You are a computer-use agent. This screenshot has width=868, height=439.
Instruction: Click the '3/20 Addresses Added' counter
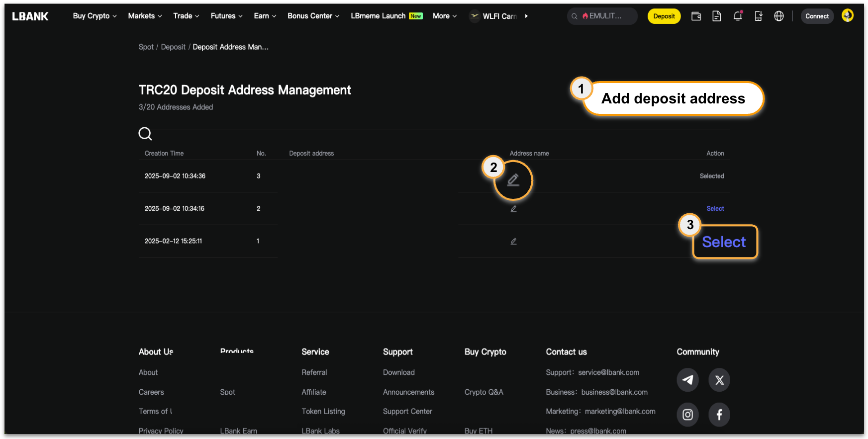[x=176, y=107]
